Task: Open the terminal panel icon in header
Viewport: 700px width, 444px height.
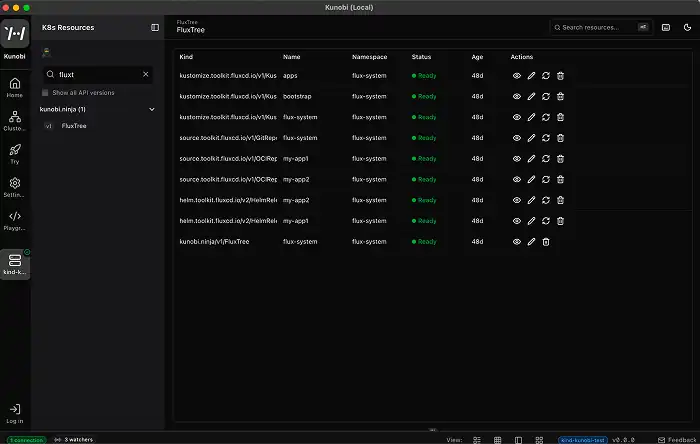Action: (x=666, y=28)
